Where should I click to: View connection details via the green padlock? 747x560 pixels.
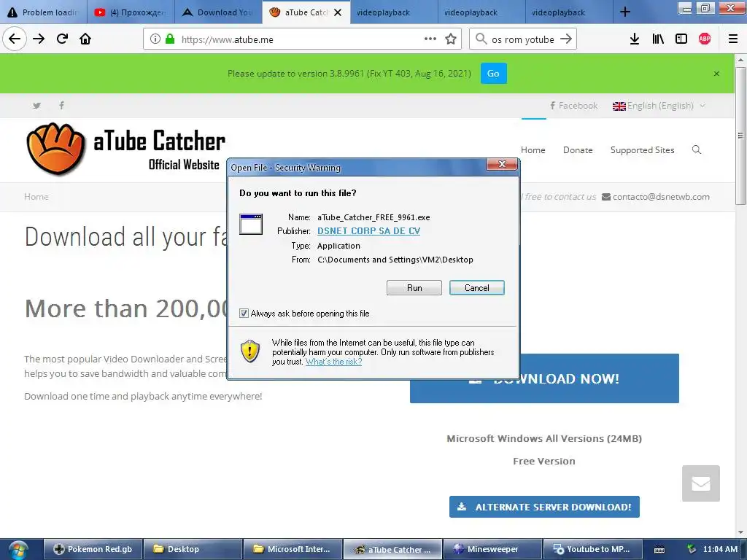[x=170, y=39]
